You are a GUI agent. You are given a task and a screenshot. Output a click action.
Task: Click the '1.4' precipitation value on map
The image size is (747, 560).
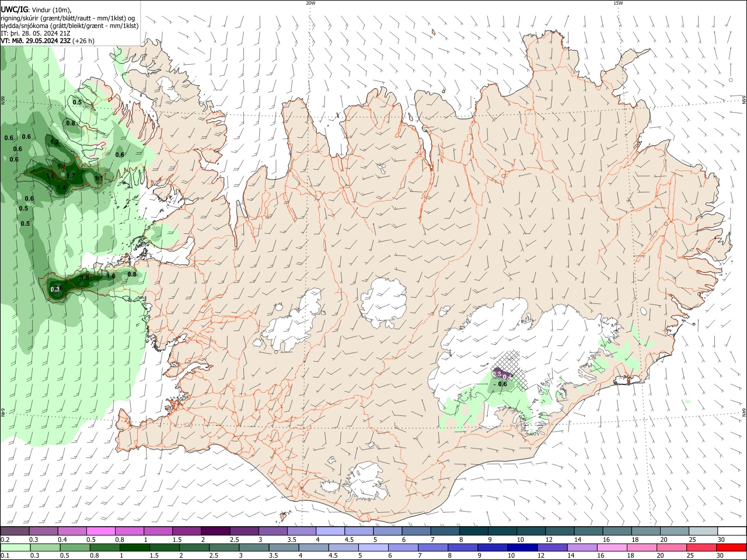tap(61, 187)
